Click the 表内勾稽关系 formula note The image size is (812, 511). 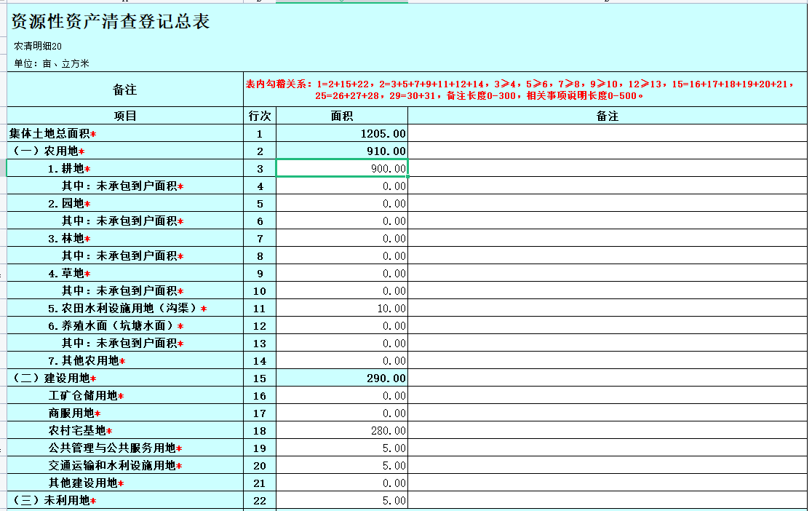coord(520,90)
